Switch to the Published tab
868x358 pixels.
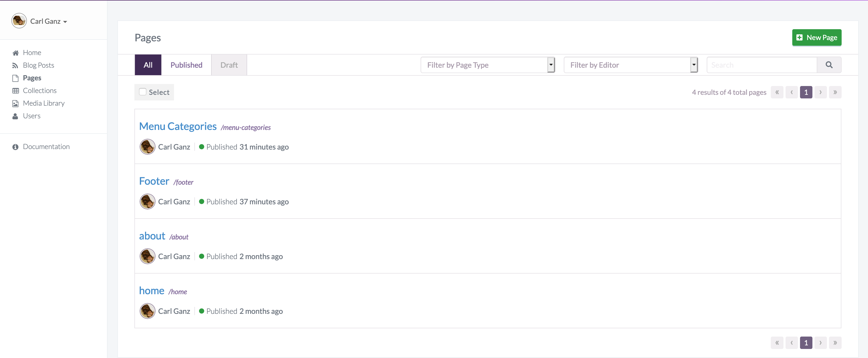coord(186,65)
